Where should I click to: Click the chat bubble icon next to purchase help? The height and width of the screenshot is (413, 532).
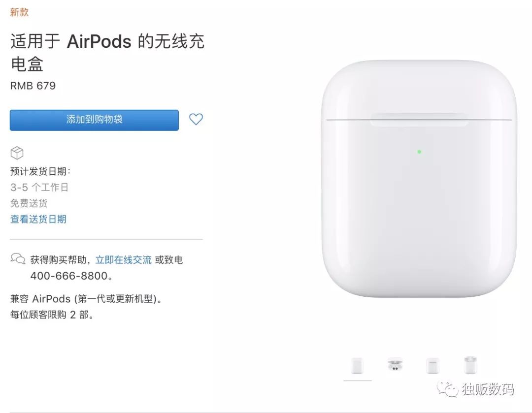(18, 258)
